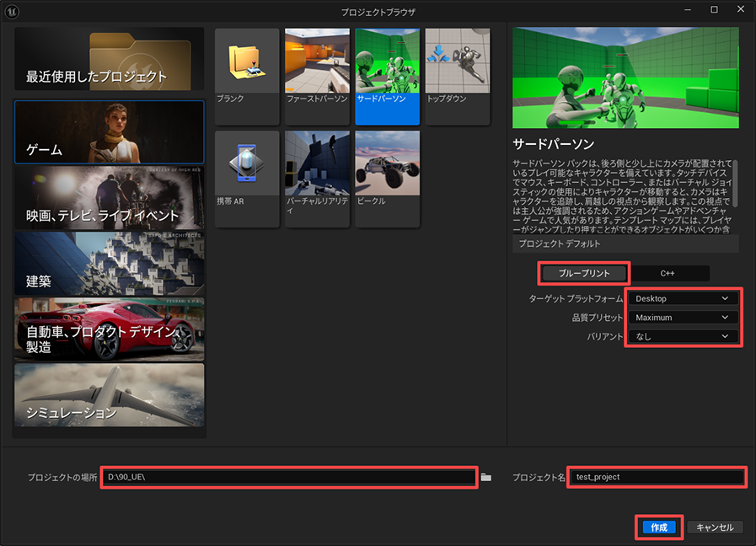Pick the トップダウン template
This screenshot has height=546, width=756.
click(x=458, y=76)
